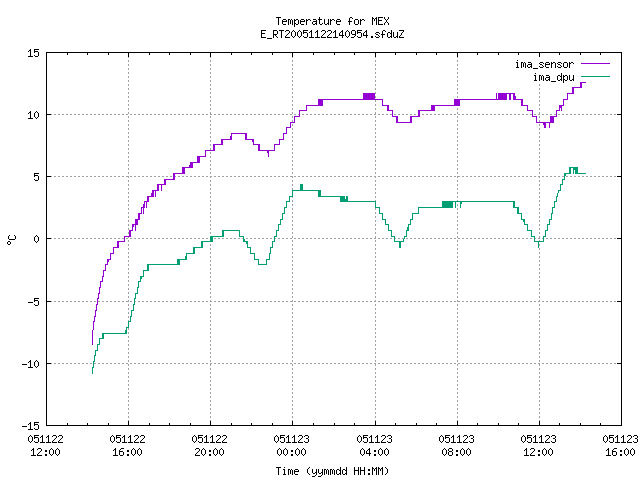Viewport: 640px width, 480px height.
Task: Click the y-axis label 0
Action: click(x=36, y=239)
